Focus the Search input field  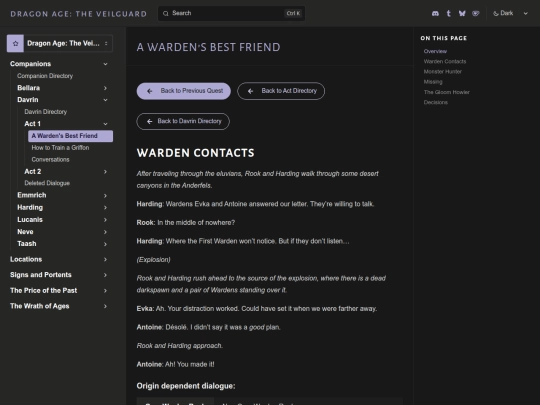click(x=231, y=13)
